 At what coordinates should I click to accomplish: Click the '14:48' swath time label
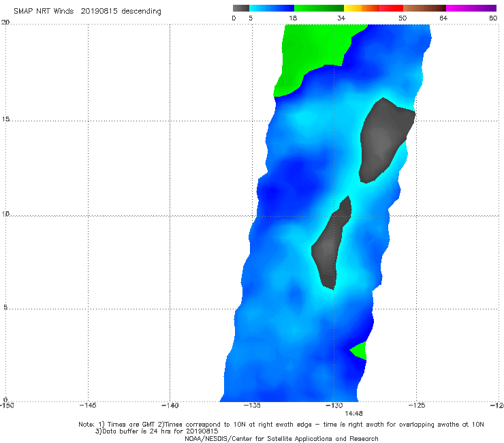[x=353, y=414]
